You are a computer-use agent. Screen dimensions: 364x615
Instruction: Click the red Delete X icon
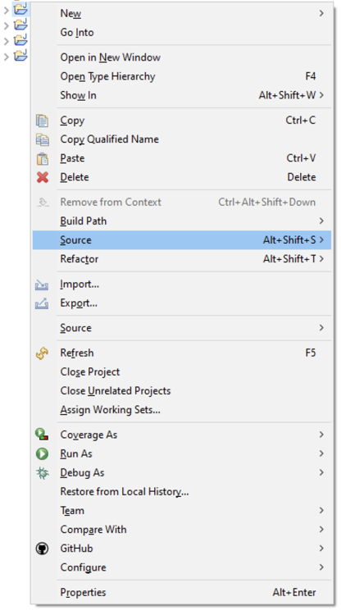tap(43, 177)
